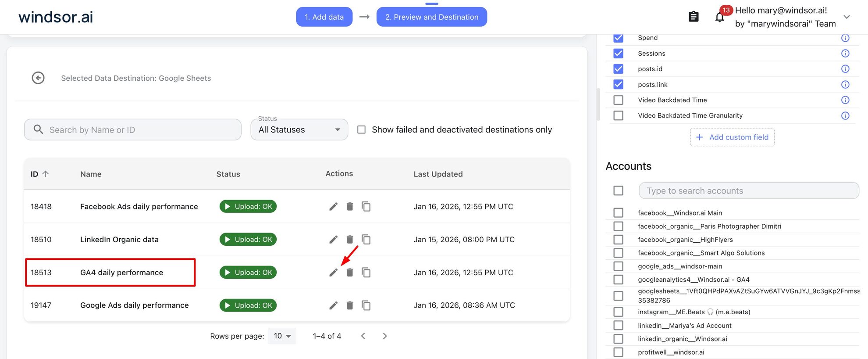Show info for the posts.link field
868x359 pixels.
845,85
